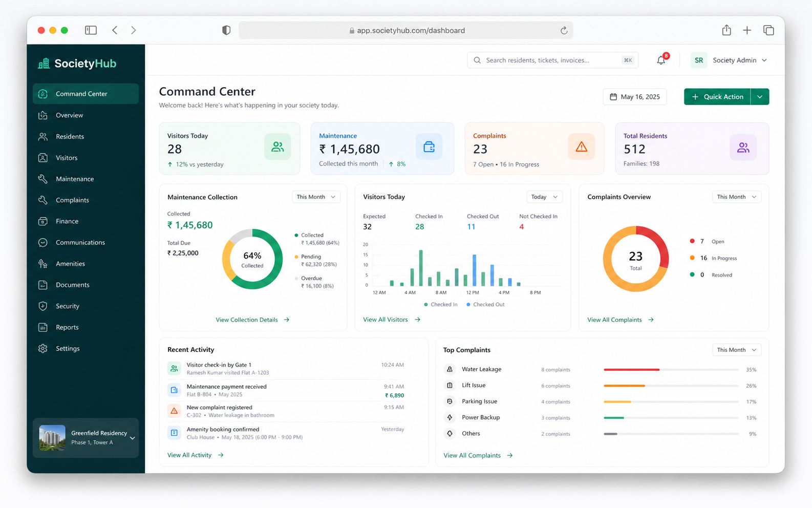Click the Others complaint category icon
This screenshot has height=508, width=812.
[x=450, y=433]
